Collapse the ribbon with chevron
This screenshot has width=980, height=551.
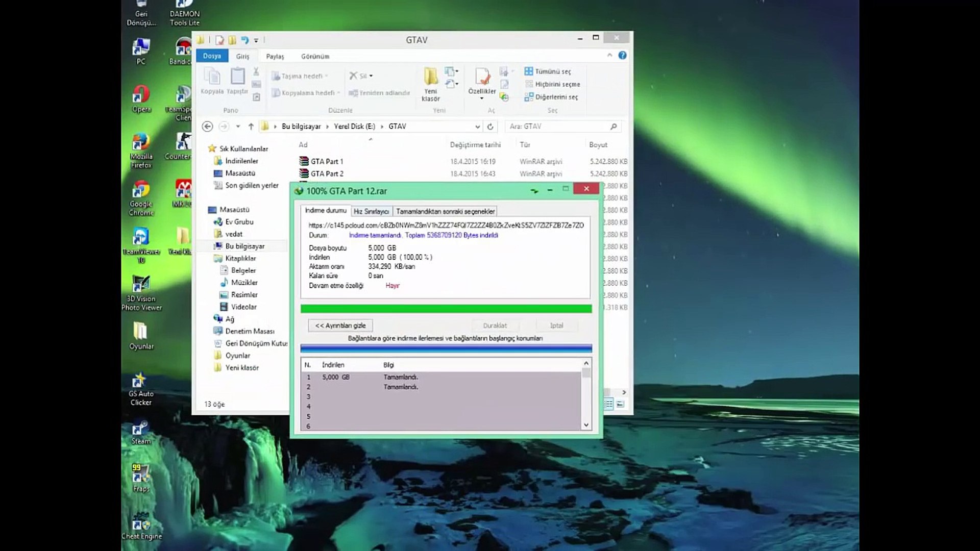(x=609, y=56)
